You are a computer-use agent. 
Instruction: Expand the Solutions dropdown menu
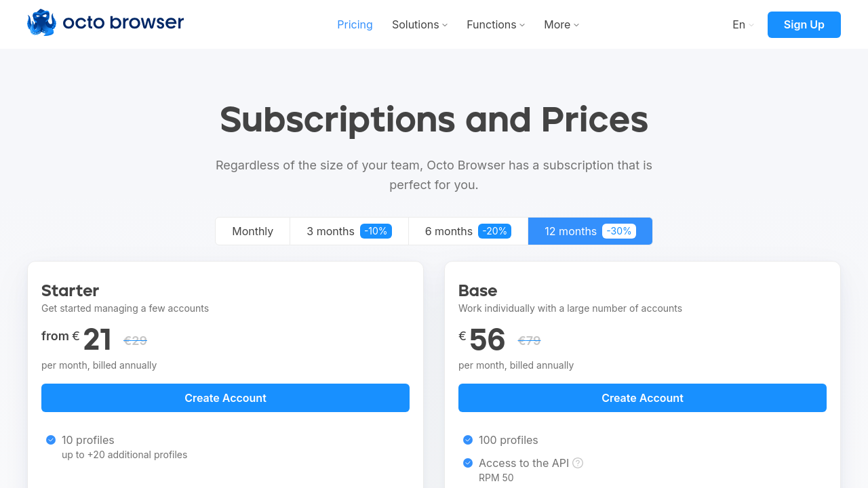click(420, 24)
